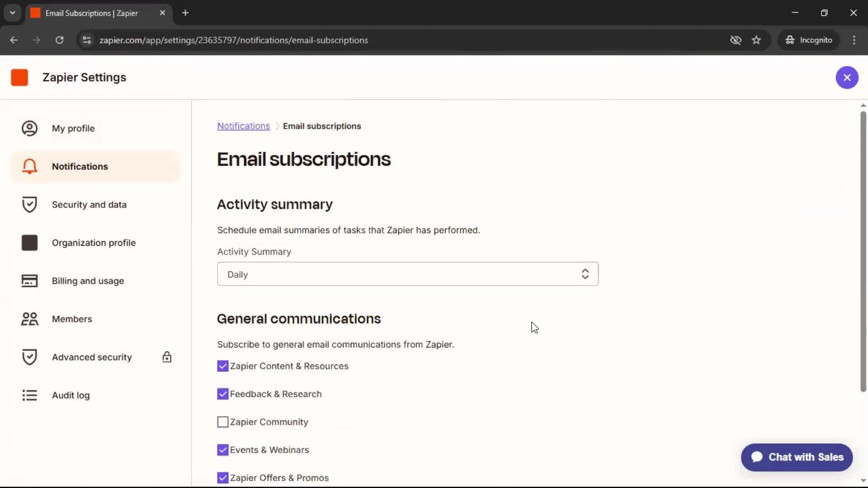Click the Zapier Offers & Promos label
This screenshot has width=868, height=488.
[x=279, y=478]
